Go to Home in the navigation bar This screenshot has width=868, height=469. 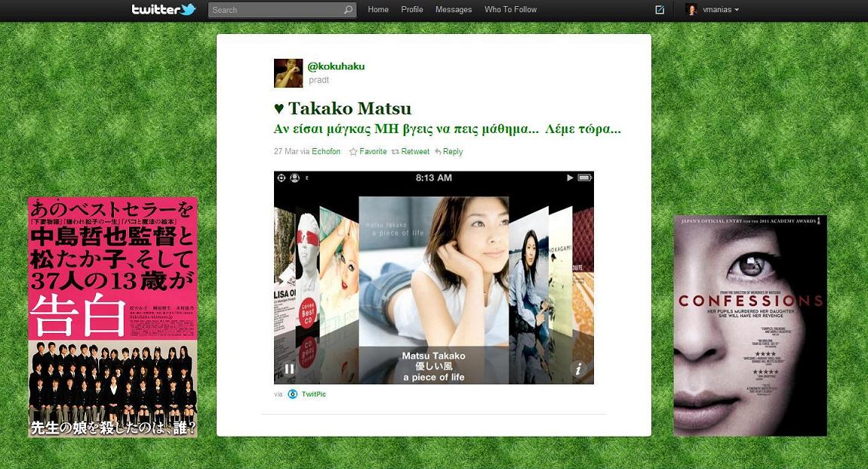click(378, 9)
